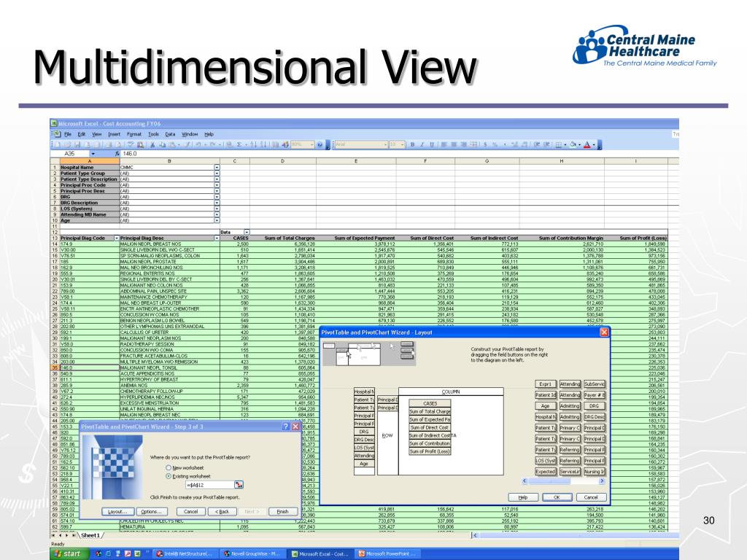Click the question mark in Step 3 wizard title
The height and width of the screenshot is (560, 747).
(285, 426)
